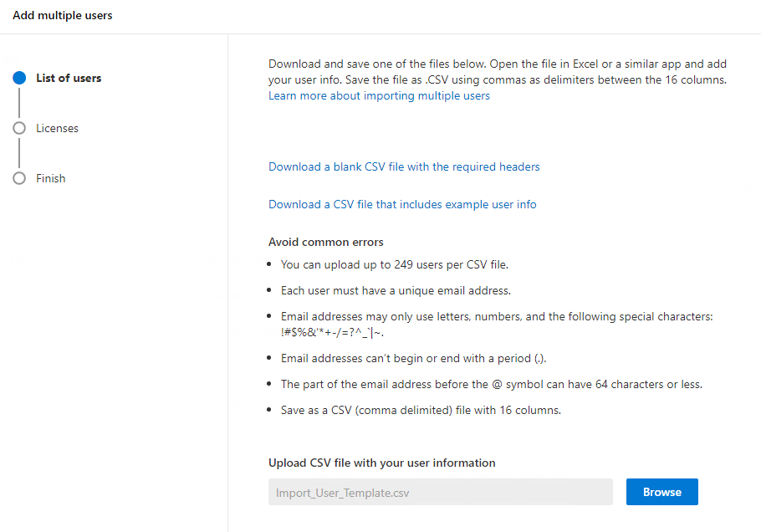Click the Add multiple users title
The height and width of the screenshot is (532, 761).
tap(63, 16)
